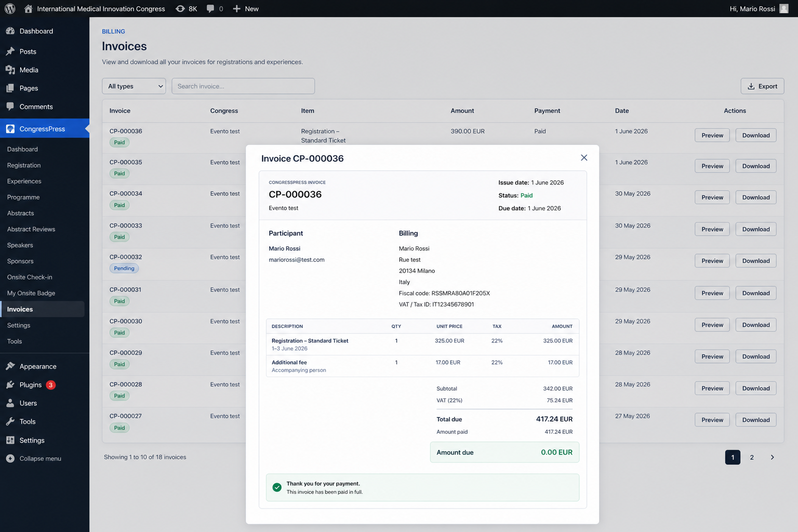Close the Invoice CP-000036 dialog
Viewport: 798px width, 532px height.
[584, 158]
